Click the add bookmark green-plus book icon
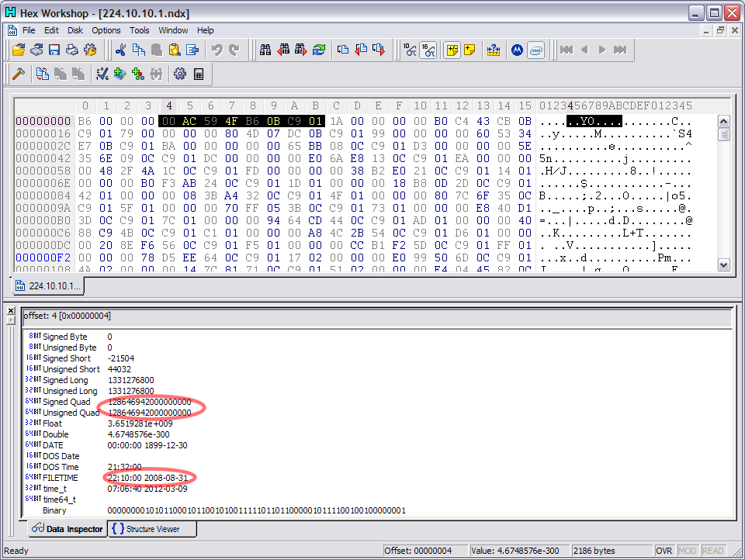 120,74
